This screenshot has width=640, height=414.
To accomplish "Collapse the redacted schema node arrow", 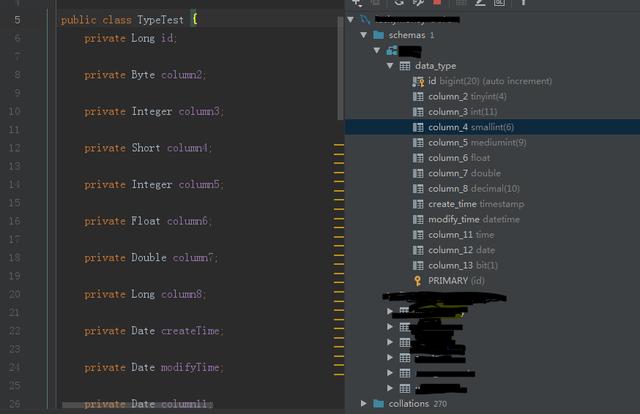I will click(x=377, y=51).
